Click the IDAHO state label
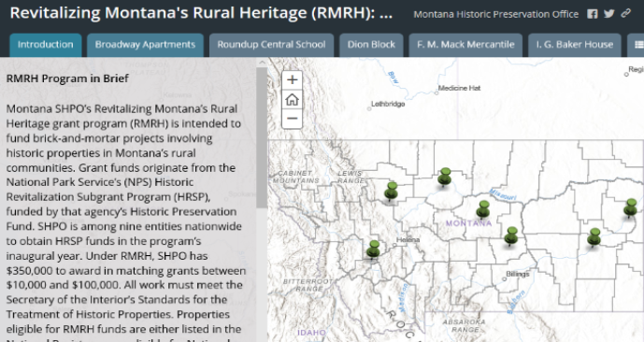The image size is (644, 342). pyautogui.click(x=312, y=333)
